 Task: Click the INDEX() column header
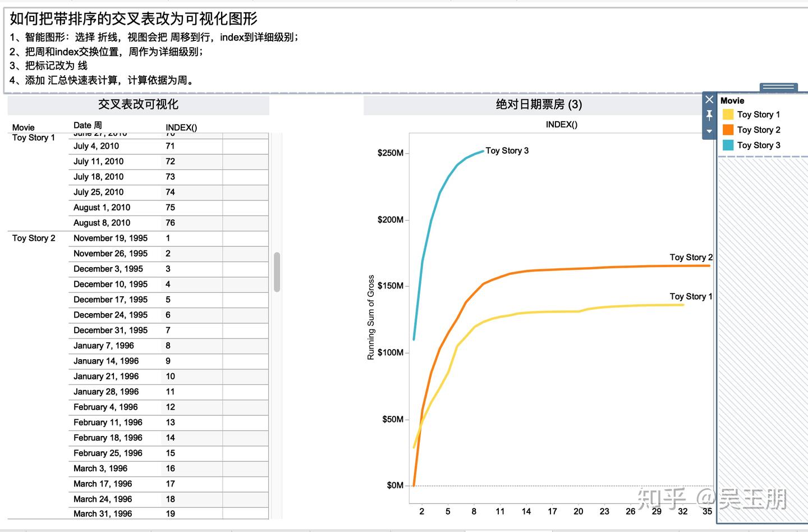[181, 127]
